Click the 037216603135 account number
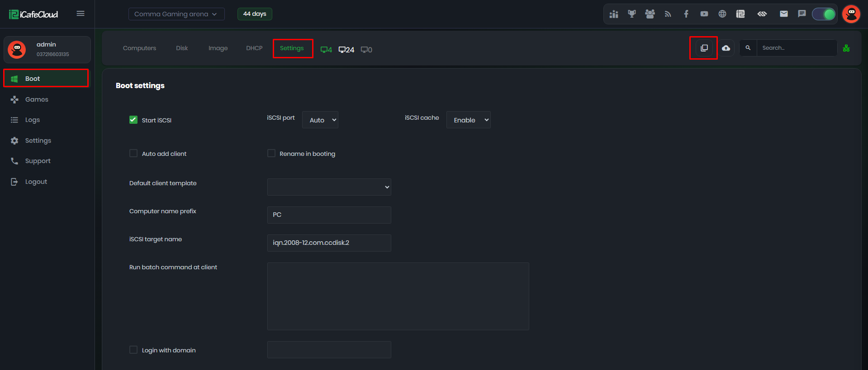This screenshot has height=370, width=868. point(53,54)
